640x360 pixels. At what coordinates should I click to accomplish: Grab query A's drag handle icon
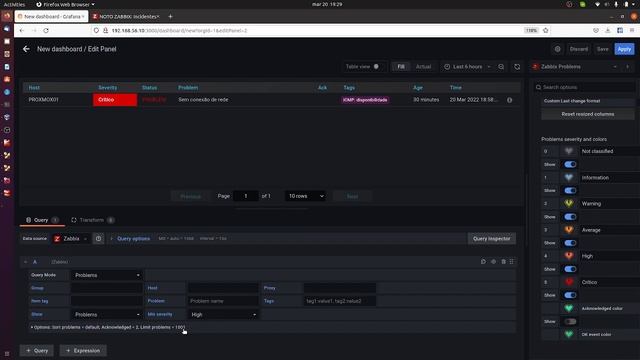point(512,262)
